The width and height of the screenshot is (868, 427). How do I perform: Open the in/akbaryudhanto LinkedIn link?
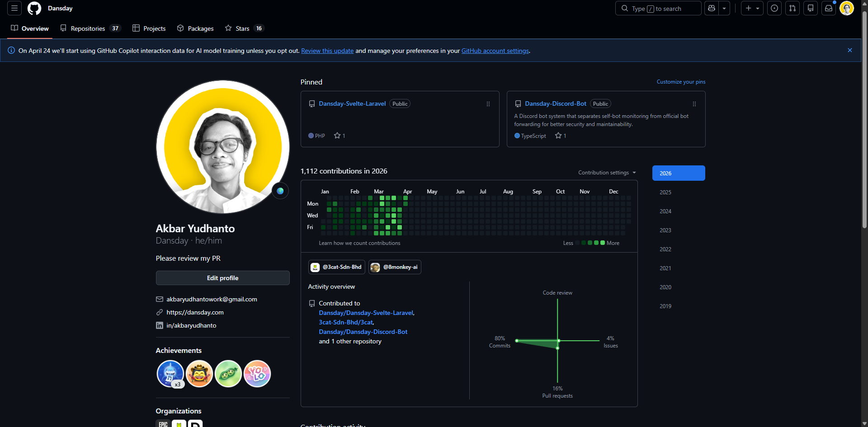[191, 325]
